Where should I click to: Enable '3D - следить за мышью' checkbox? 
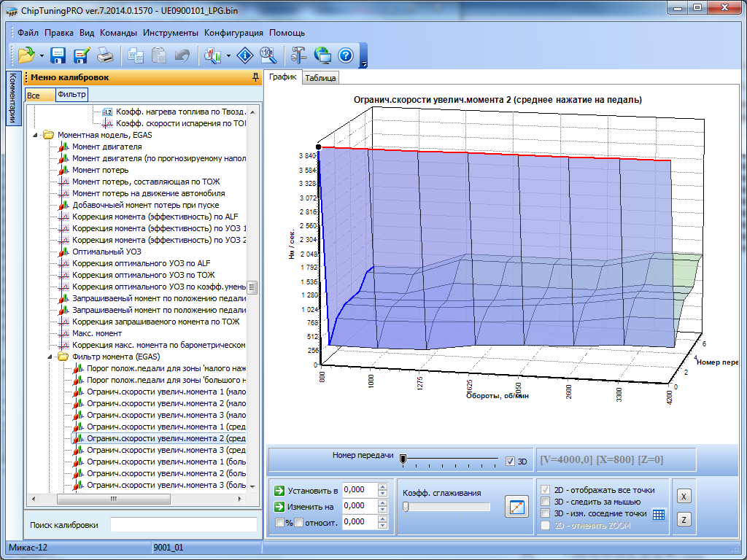[x=545, y=502]
